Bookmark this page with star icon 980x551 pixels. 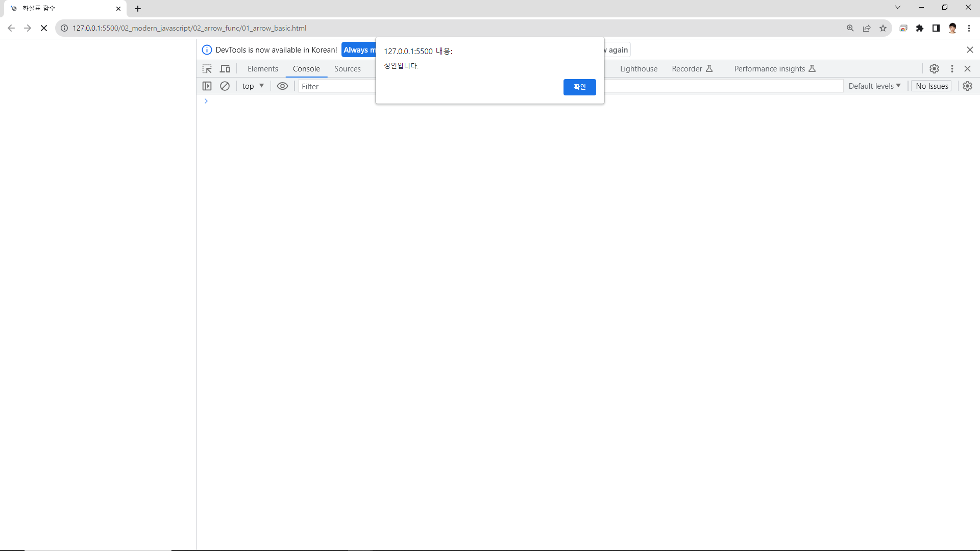(883, 28)
